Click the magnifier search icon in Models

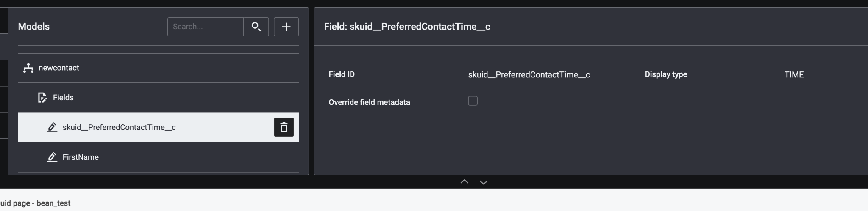click(256, 27)
